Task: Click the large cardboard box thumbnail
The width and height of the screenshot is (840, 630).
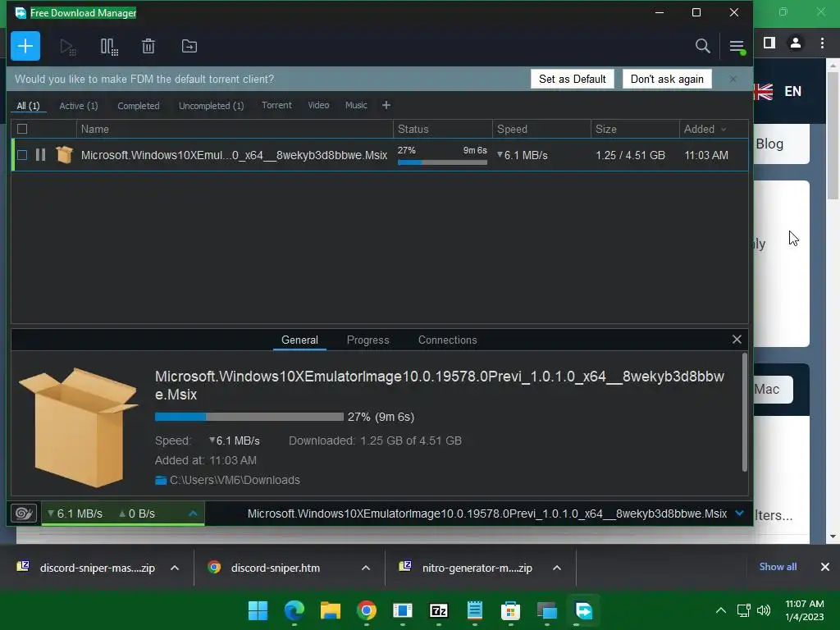Action: click(79, 427)
